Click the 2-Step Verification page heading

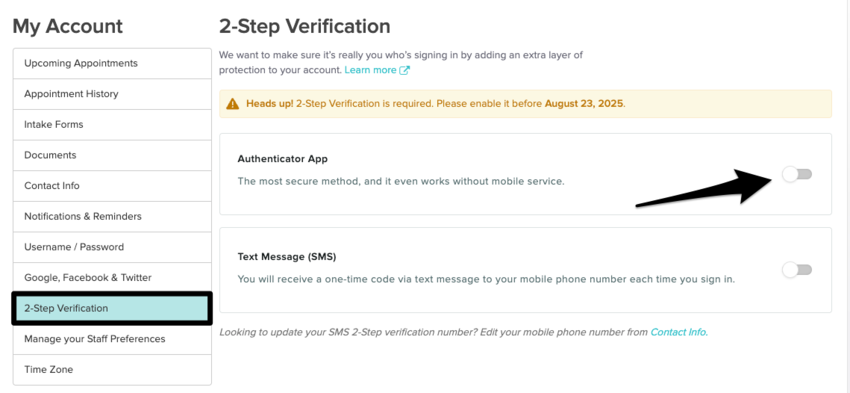[305, 26]
